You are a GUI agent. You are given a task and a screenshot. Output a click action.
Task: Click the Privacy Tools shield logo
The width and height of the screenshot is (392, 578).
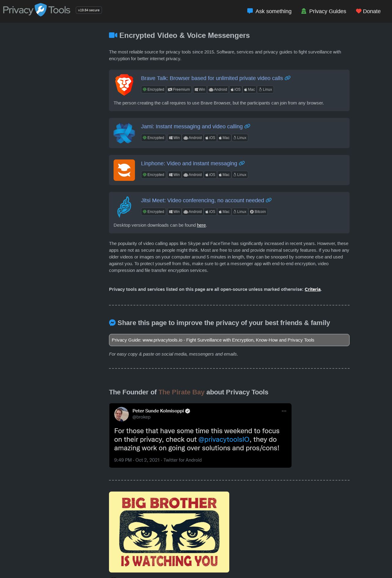tap(41, 10)
